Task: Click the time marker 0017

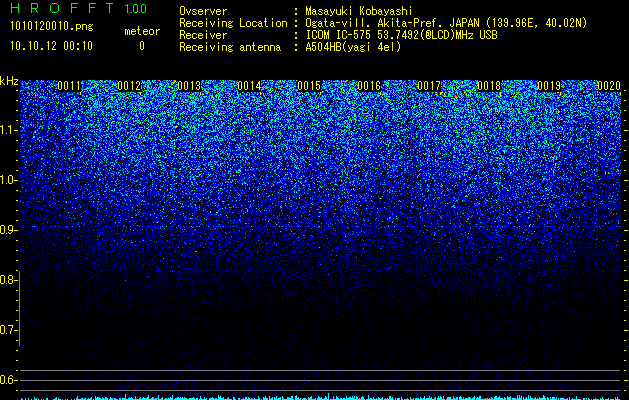Action: tap(429, 86)
